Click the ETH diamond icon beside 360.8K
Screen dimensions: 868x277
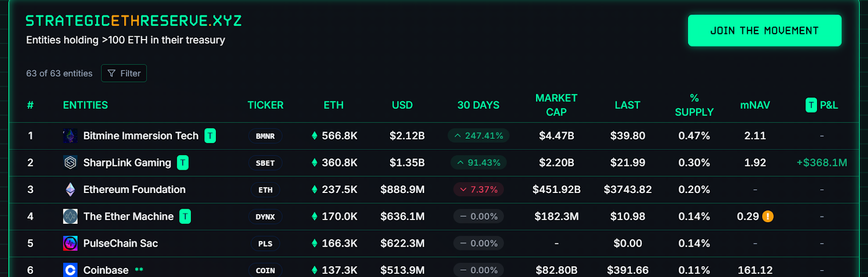coord(315,163)
